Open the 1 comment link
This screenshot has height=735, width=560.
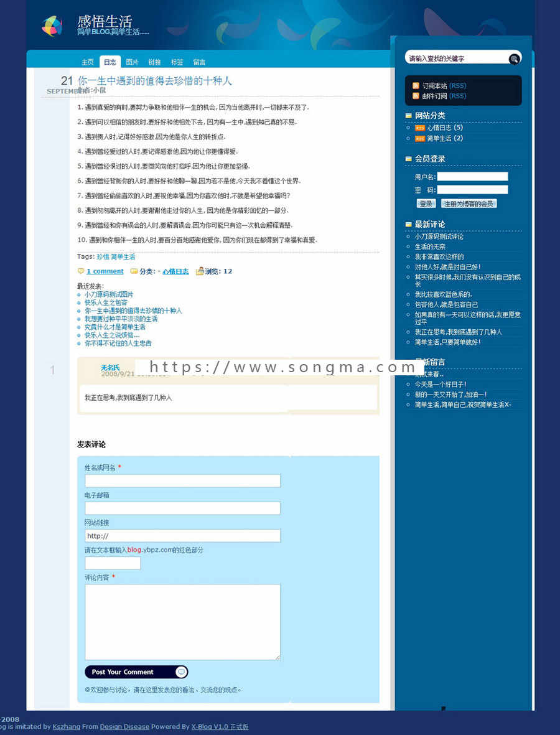(105, 271)
